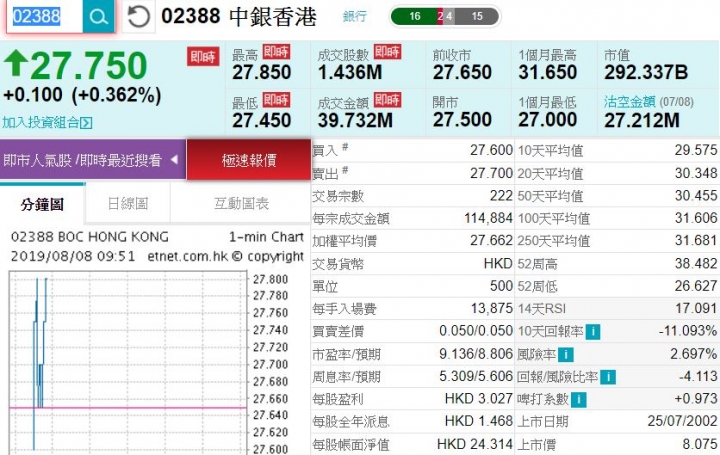Click the 1個月最高 value 31.650
The height and width of the screenshot is (455, 720).
click(x=547, y=73)
